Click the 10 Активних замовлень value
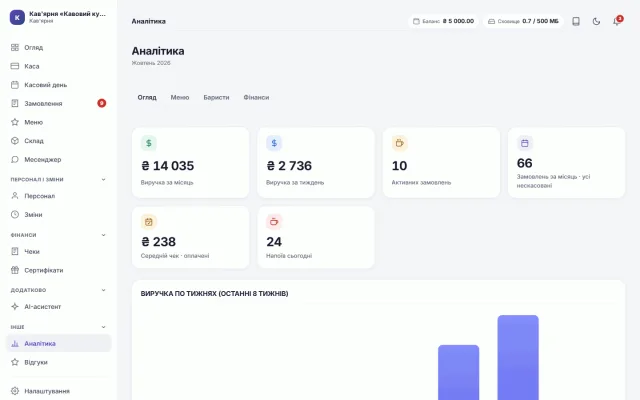 (399, 166)
